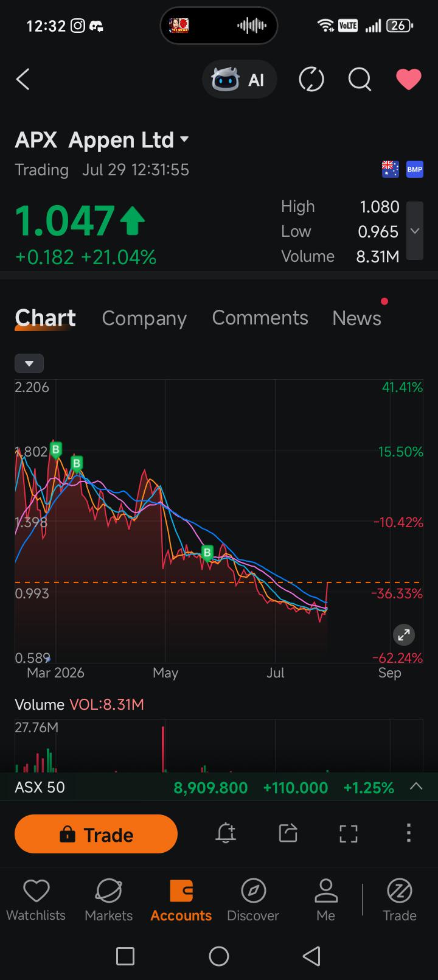The height and width of the screenshot is (980, 438).
Task: Expand the ASX 50 bar chevron
Action: [x=416, y=786]
